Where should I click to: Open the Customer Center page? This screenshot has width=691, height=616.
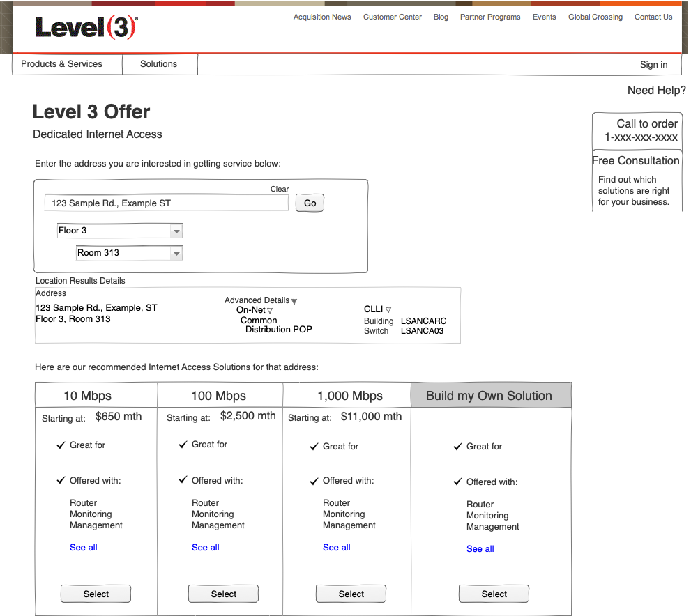[392, 17]
